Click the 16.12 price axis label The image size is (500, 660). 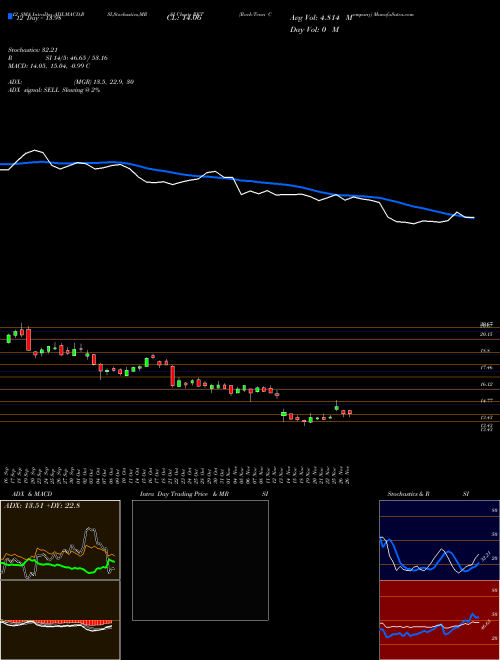tap(487, 384)
